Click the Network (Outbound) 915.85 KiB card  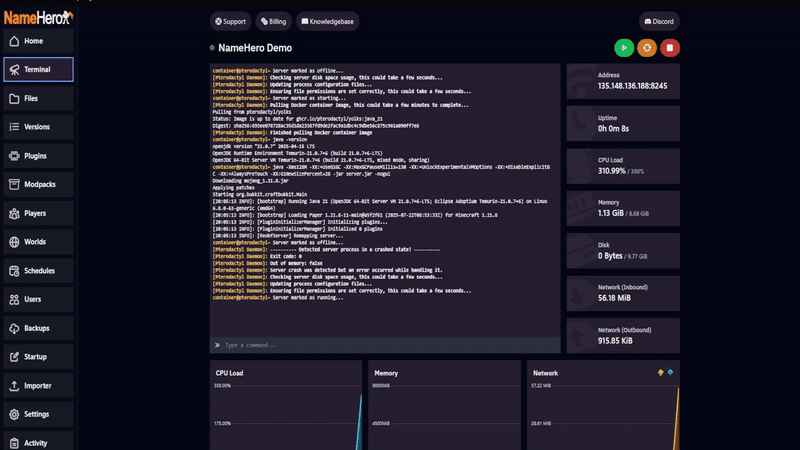(x=623, y=336)
